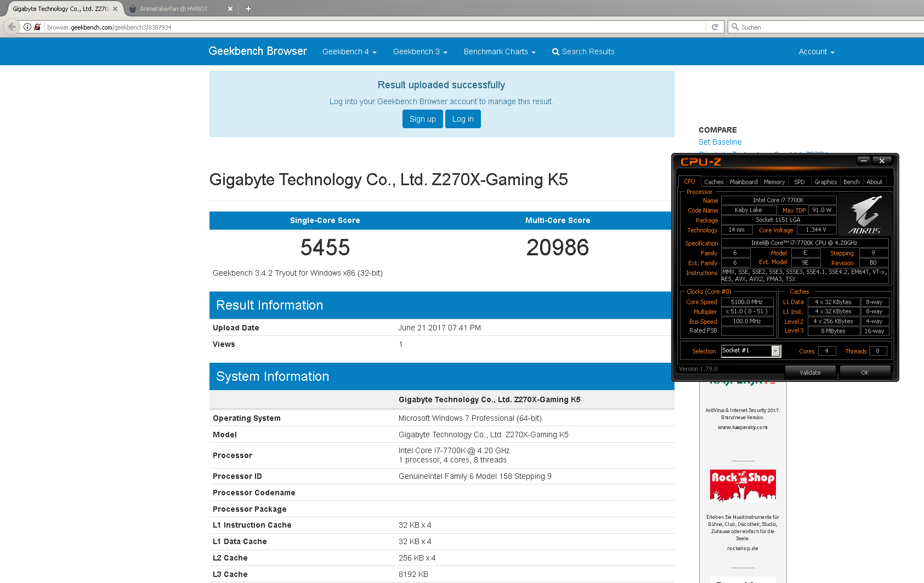Click the AORUS logo in CPU-Z
924x583 pixels.
pos(865,215)
